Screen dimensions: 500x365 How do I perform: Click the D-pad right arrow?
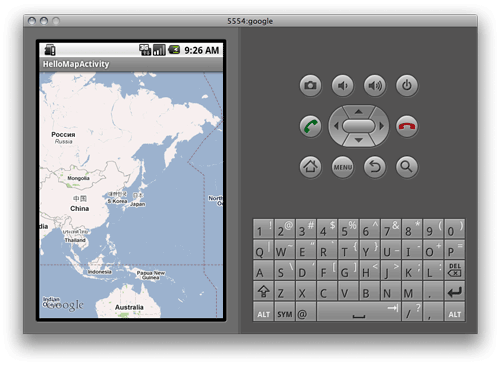[382, 126]
